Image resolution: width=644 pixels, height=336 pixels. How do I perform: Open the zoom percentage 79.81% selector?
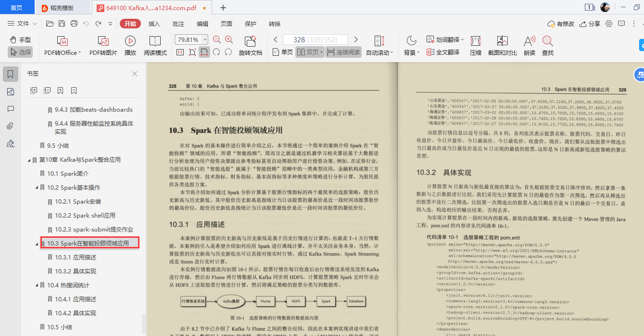[x=204, y=39]
